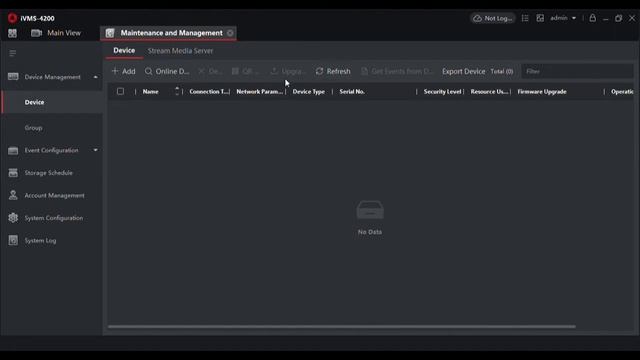Click the lock icon
The height and width of the screenshot is (360, 640).
click(593, 18)
